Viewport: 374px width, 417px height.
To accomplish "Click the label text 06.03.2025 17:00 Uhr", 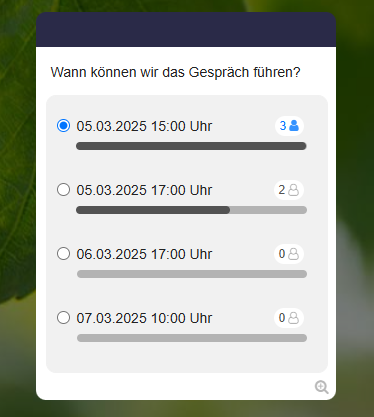I will [144, 254].
